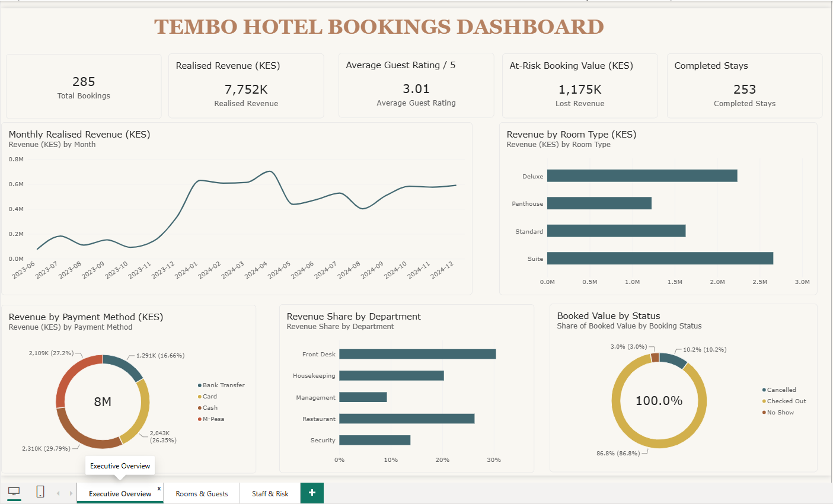The image size is (833, 504).
Task: Click the Revenue by Room Type title
Action: [572, 135]
